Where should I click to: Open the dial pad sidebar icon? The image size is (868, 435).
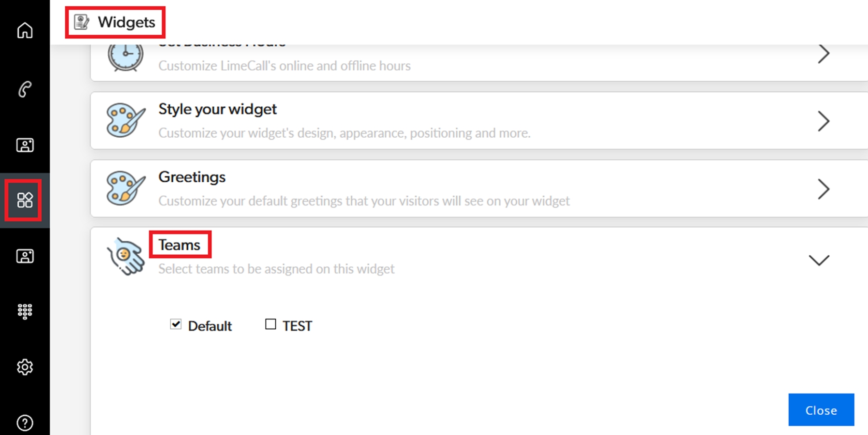coord(25,311)
